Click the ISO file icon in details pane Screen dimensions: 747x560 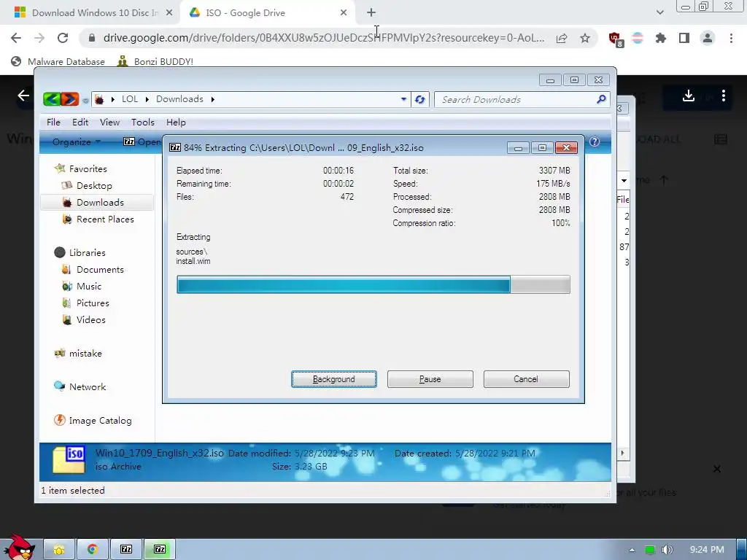tap(69, 460)
